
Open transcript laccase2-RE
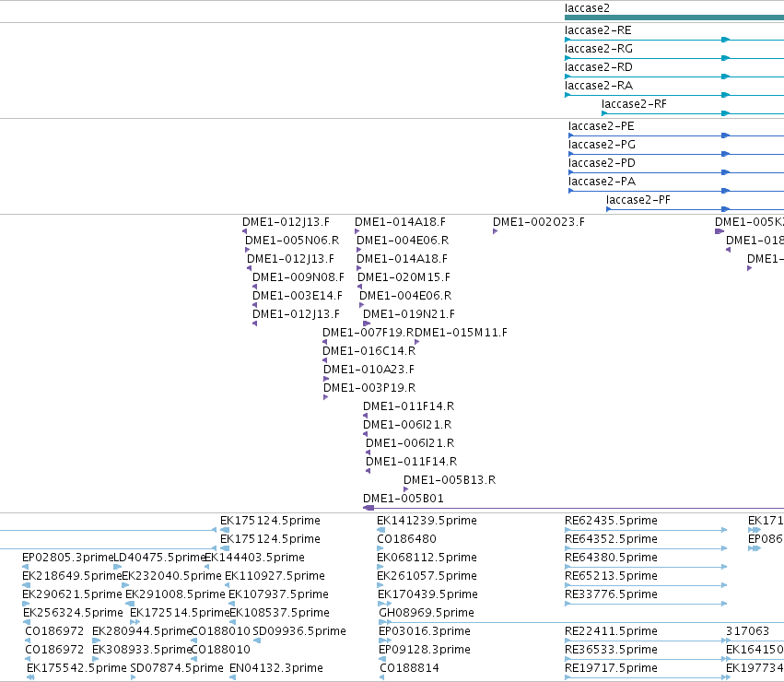(598, 30)
